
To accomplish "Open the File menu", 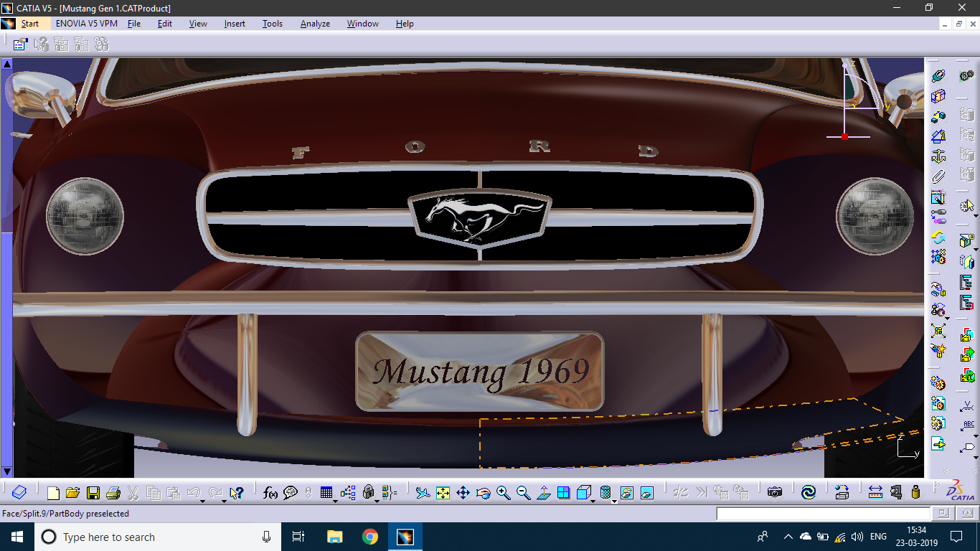I will [134, 24].
